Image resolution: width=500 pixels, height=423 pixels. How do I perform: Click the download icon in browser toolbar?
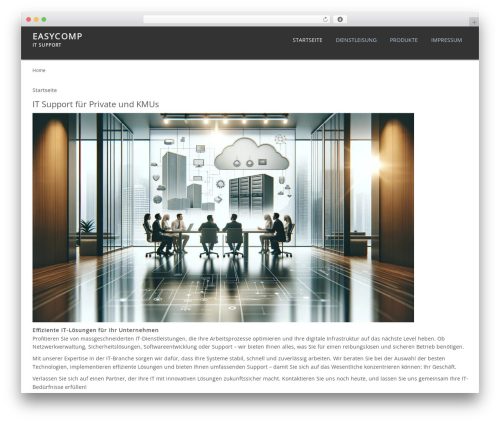pyautogui.click(x=340, y=19)
